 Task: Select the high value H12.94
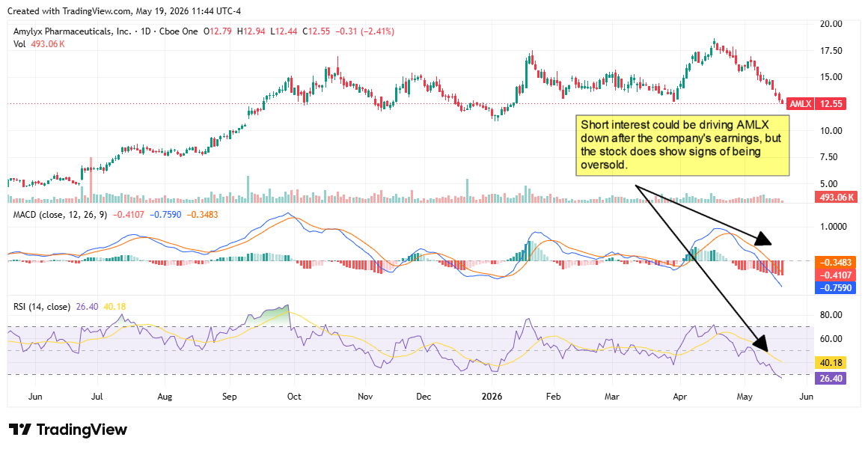251,31
